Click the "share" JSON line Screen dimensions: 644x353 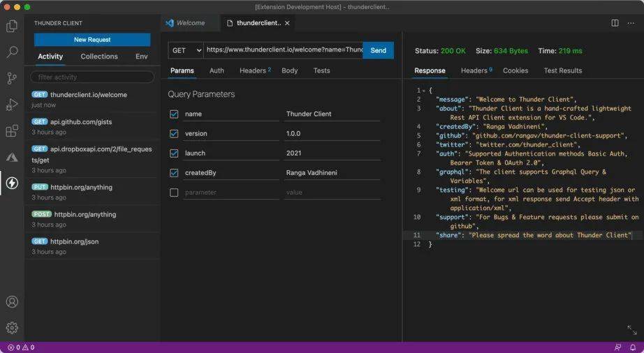533,235
